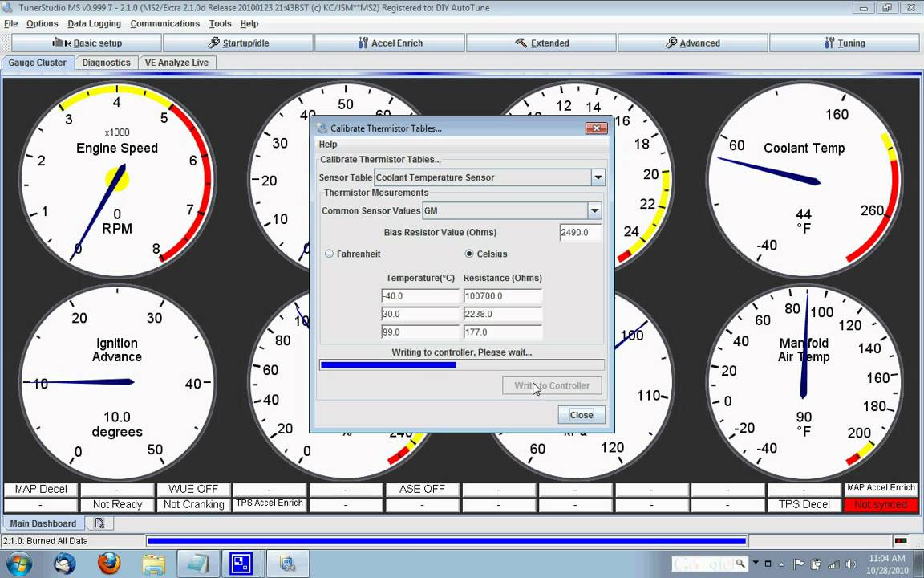
Task: Close the Calibrate Thermistor Tables dialog
Action: [597, 128]
